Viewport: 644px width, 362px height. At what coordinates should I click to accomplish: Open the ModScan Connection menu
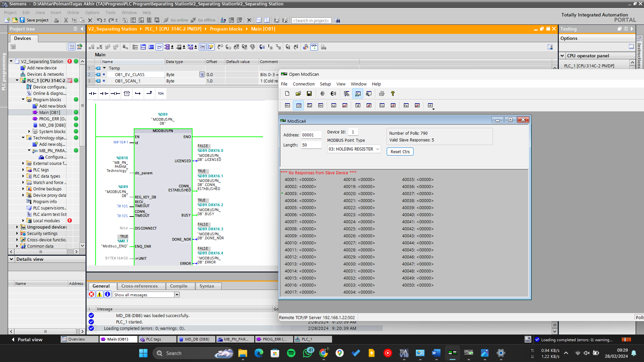coord(303,84)
